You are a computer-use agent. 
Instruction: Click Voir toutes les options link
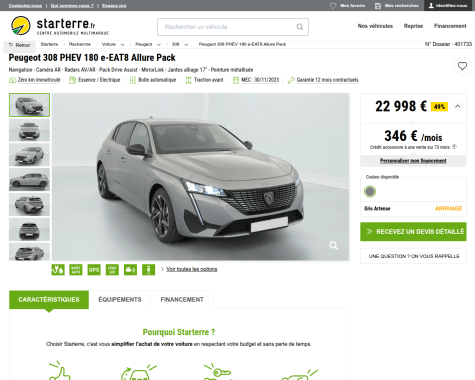point(192,269)
